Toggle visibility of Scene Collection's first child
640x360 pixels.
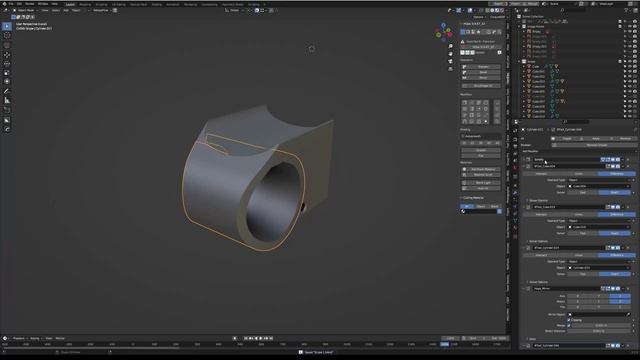click(x=630, y=21)
